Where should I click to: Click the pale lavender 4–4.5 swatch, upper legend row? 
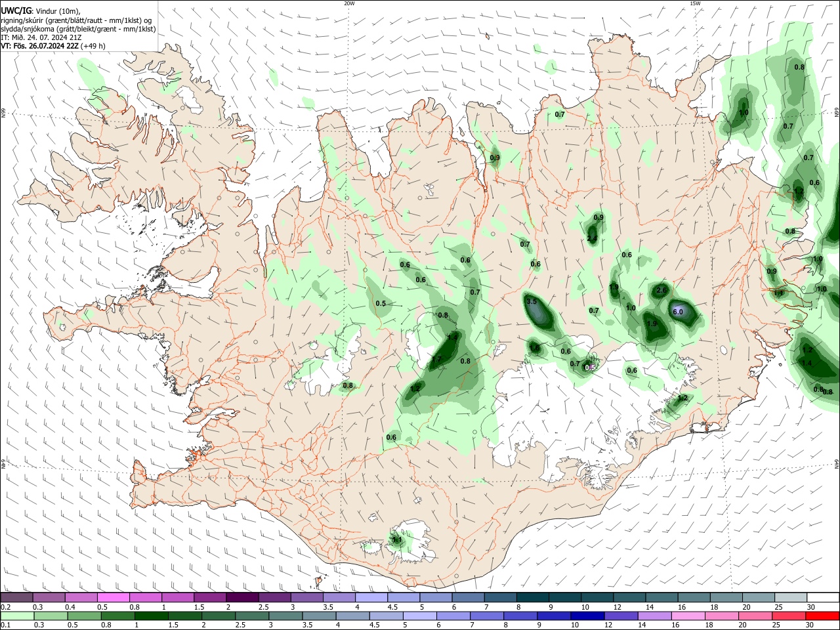[371, 598]
